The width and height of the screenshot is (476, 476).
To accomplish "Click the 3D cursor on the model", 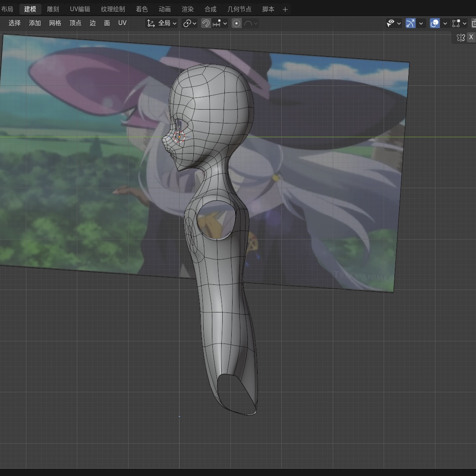I will coord(180,137).
